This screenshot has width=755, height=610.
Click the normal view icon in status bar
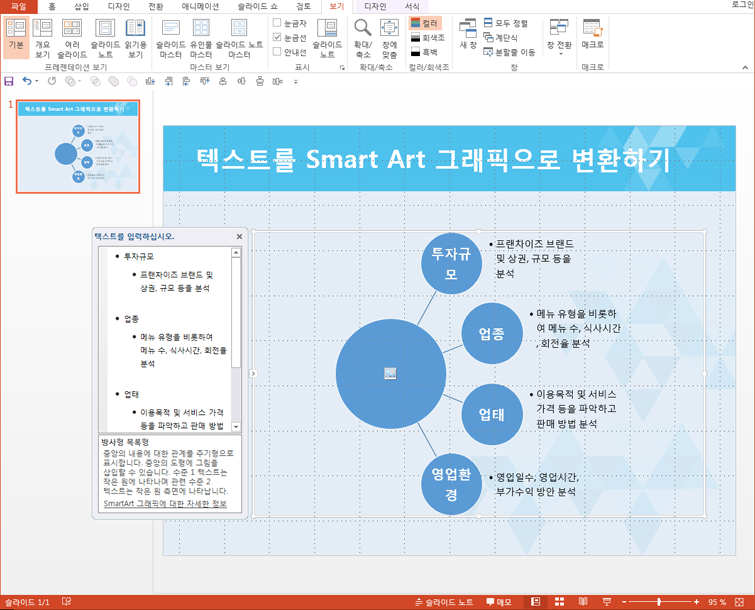(535, 602)
